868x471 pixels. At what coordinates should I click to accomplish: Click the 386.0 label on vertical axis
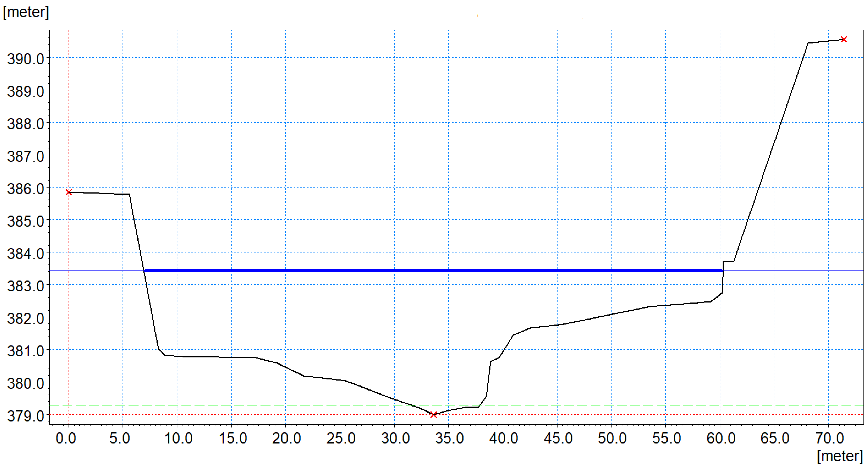[x=26, y=189]
